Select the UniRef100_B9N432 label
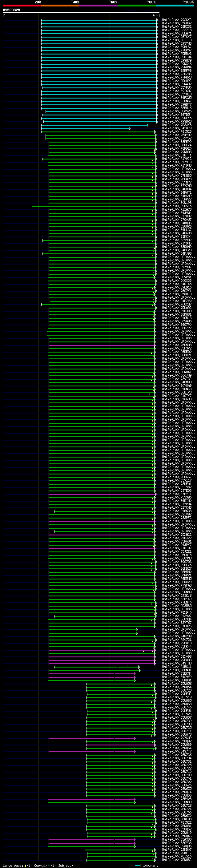Viewport: 197px width, 868px height. [x=177, y=84]
